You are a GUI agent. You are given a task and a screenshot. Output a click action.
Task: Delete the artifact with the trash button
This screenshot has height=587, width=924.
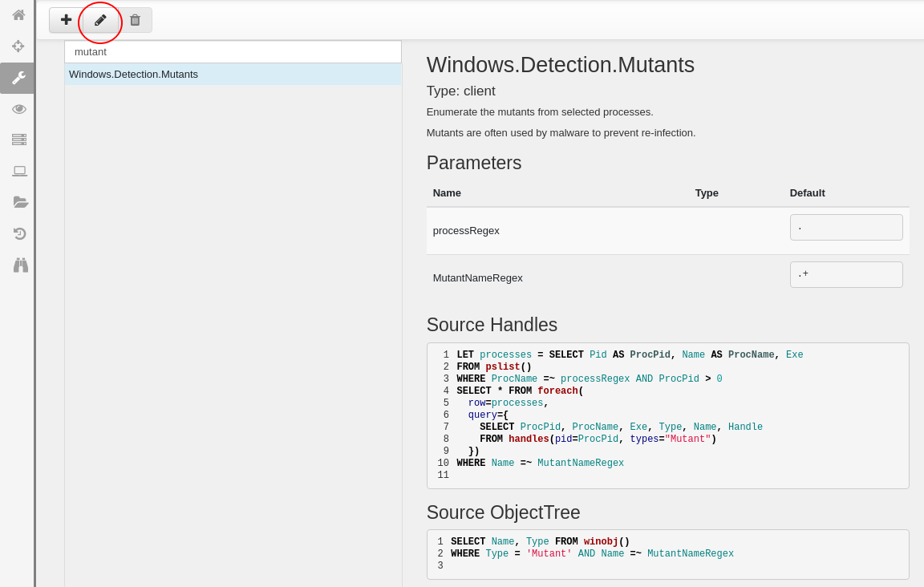[x=135, y=20]
